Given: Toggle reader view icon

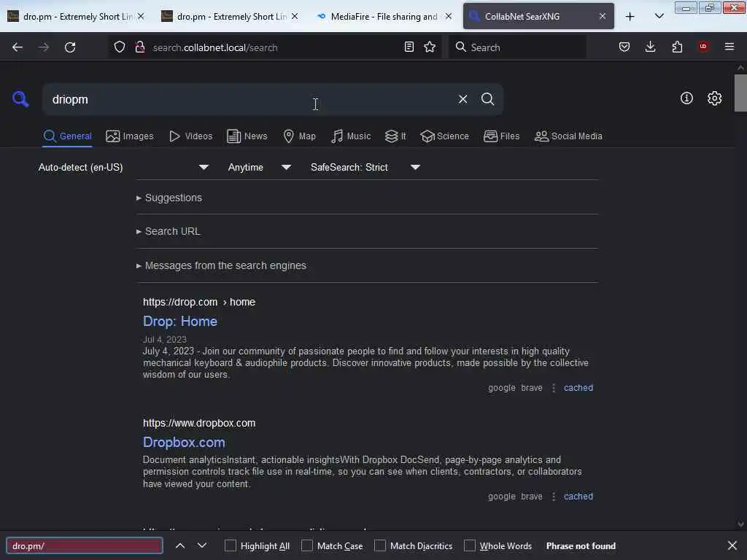Looking at the screenshot, I should (409, 47).
